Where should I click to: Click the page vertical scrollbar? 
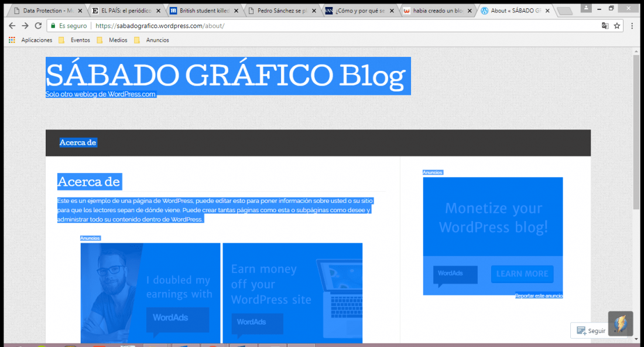point(636,131)
